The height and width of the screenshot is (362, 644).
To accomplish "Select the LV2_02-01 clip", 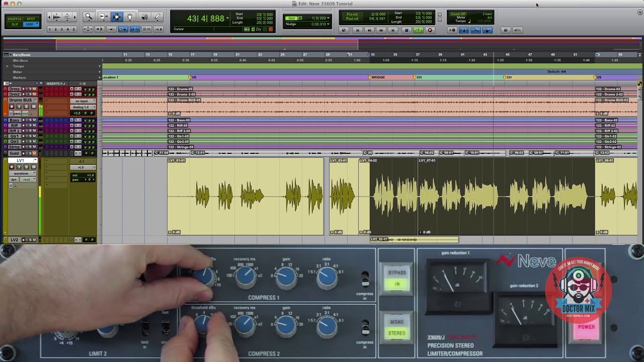I will (x=414, y=239).
